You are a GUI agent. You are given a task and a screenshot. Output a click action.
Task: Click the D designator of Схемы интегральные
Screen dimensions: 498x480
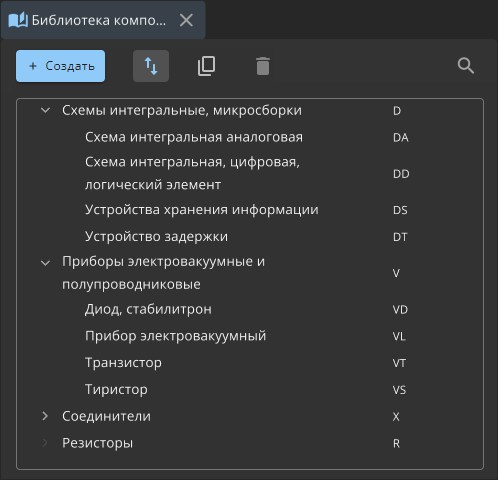pos(397,111)
